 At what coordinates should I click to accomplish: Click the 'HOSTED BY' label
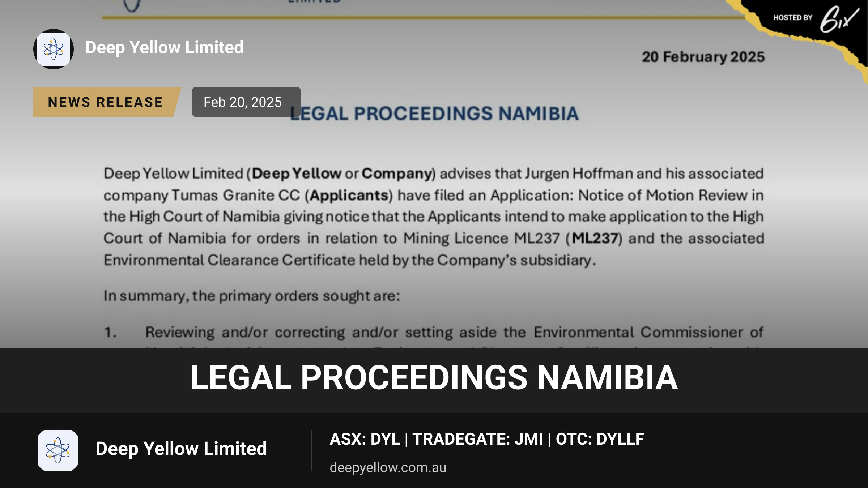click(x=793, y=18)
